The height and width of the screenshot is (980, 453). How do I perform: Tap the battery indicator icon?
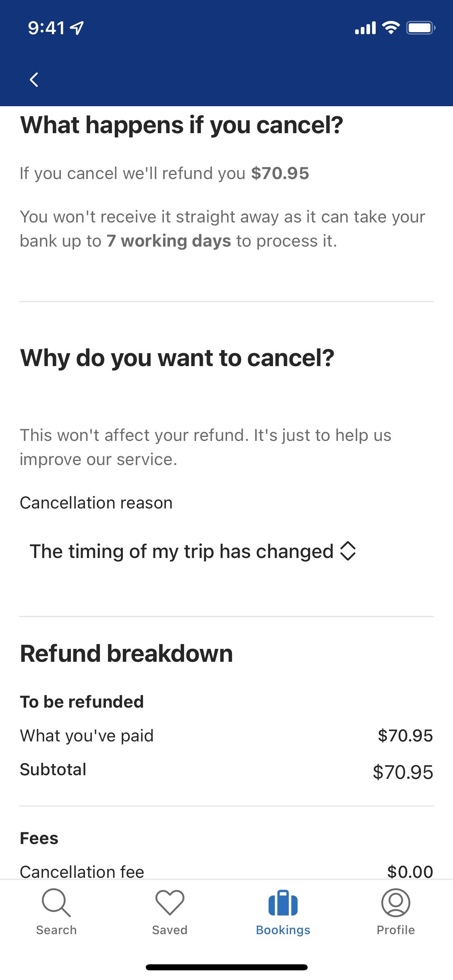(x=420, y=28)
